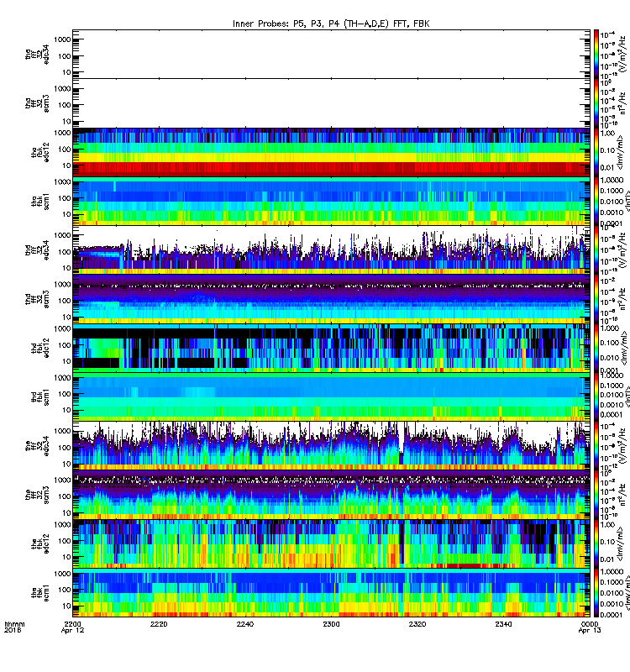Click the 'thd ffr 32 scm3' panel label
This screenshot has height=672, width=630.
(37, 299)
